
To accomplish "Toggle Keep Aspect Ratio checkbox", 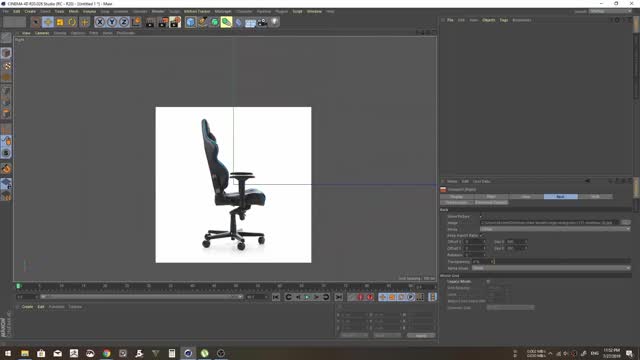I will (481, 236).
